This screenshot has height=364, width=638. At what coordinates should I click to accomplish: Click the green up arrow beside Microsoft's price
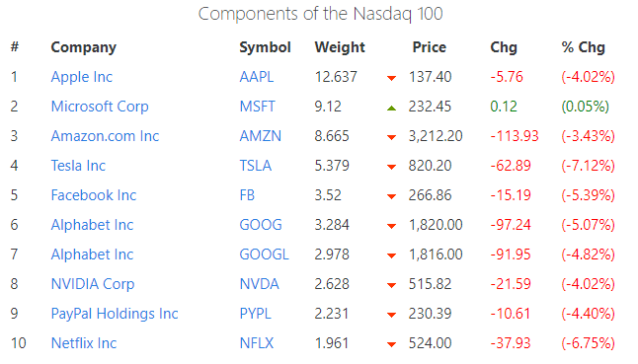tap(391, 108)
